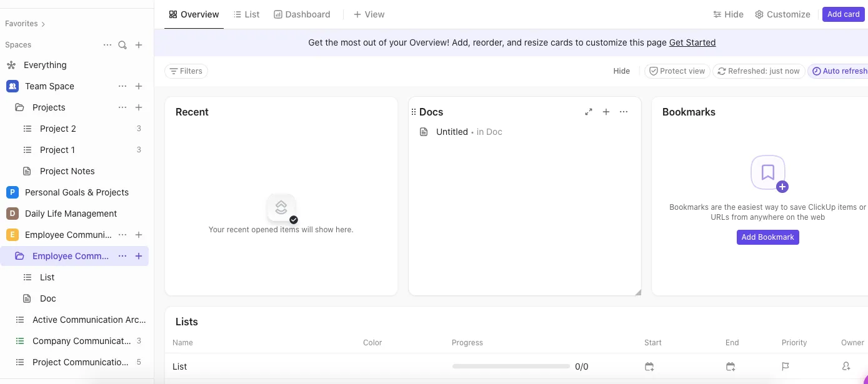Click Add Bookmark button

pos(767,237)
